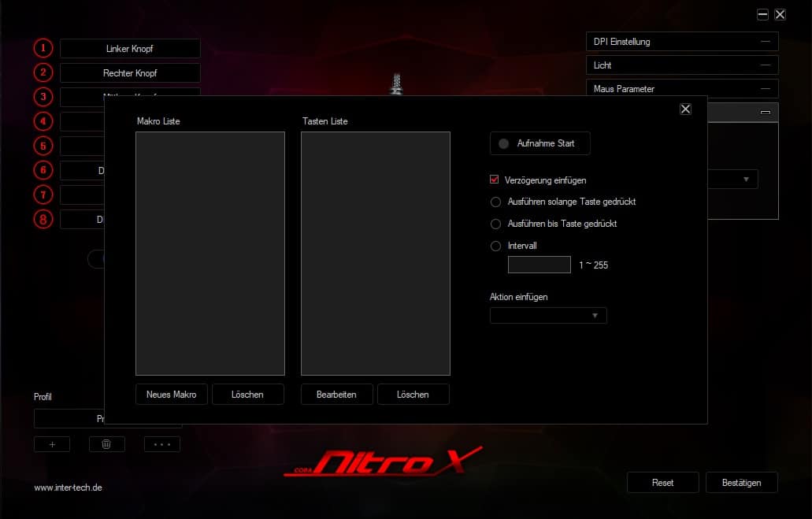This screenshot has height=519, width=812.
Task: Add a new profile with plus icon
Action: 52,444
